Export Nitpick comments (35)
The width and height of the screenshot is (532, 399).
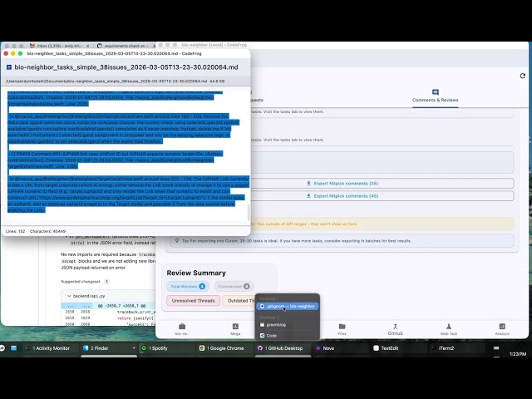click(x=342, y=183)
